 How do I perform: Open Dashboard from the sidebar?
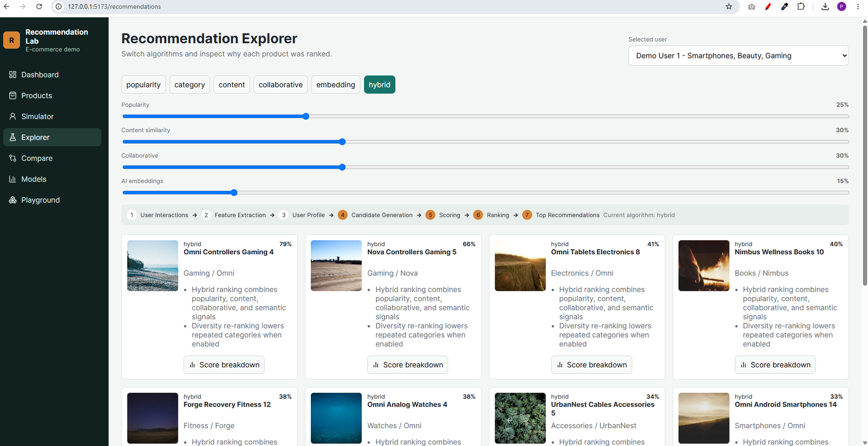click(52, 75)
